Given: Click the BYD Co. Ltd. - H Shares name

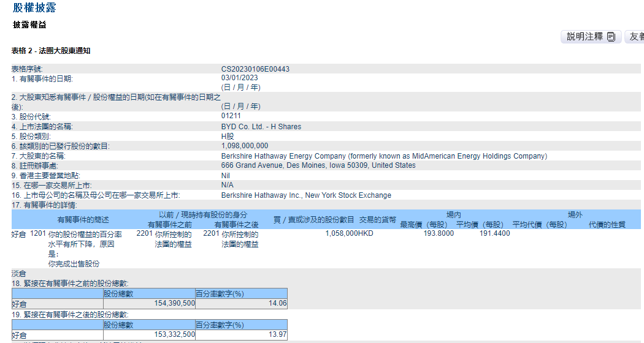Looking at the screenshot, I should click(x=261, y=127).
